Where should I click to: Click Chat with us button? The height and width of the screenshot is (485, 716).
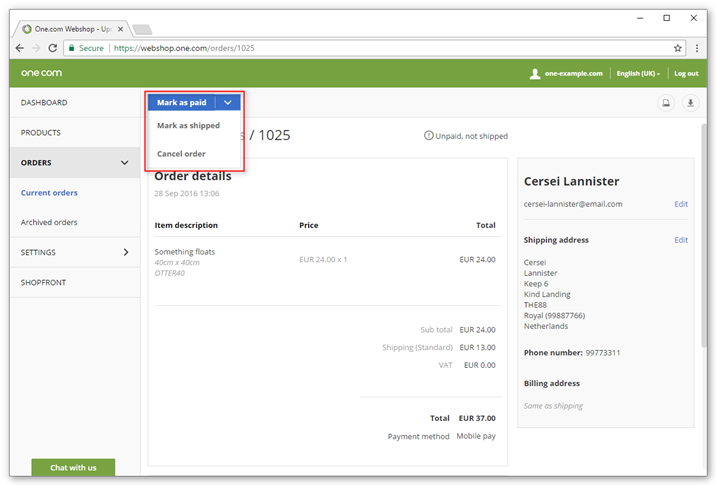pyautogui.click(x=73, y=468)
